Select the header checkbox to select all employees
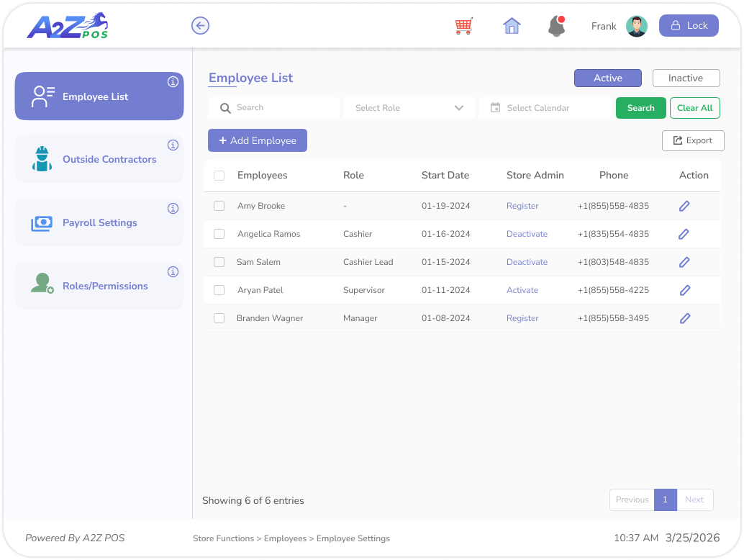Viewport: 744px width, 560px height. coord(219,174)
